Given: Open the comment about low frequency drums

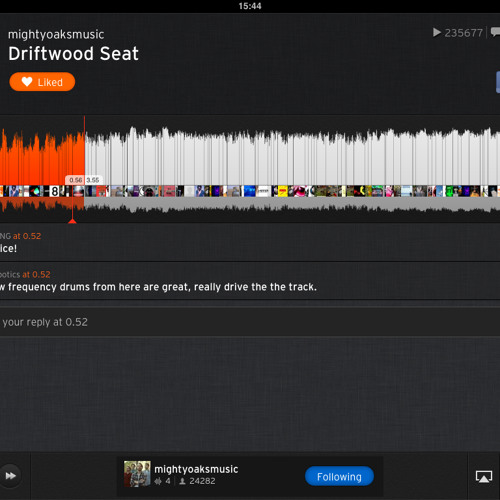Looking at the screenshot, I should click(250, 280).
